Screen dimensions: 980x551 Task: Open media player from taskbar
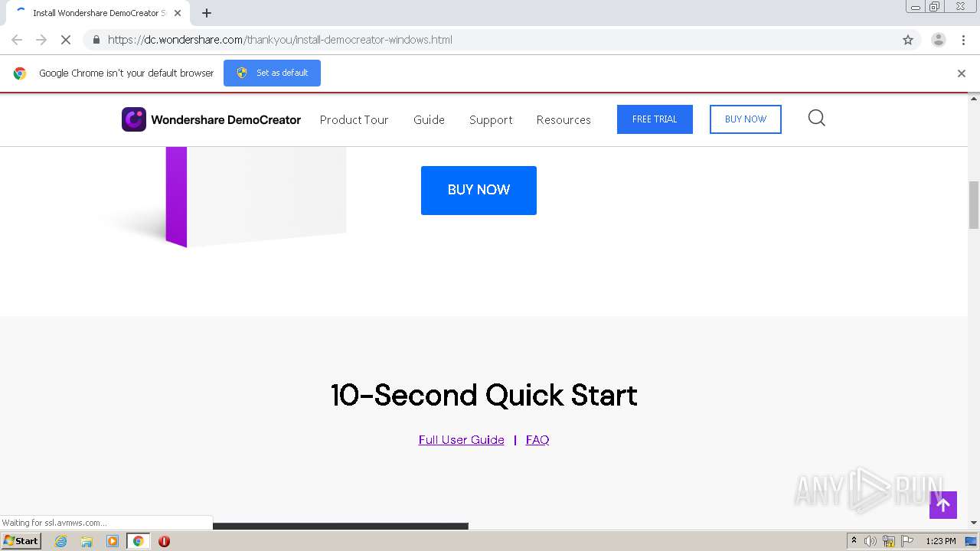pos(113,541)
